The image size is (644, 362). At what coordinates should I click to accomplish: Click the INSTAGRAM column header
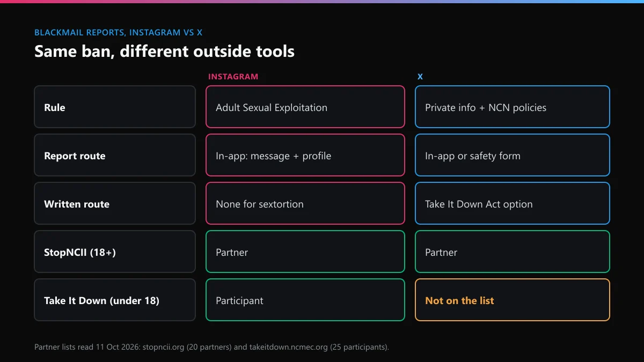(x=233, y=77)
